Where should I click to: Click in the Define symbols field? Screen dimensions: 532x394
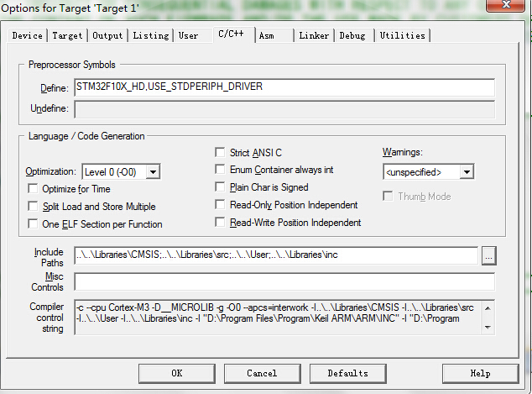[284, 88]
